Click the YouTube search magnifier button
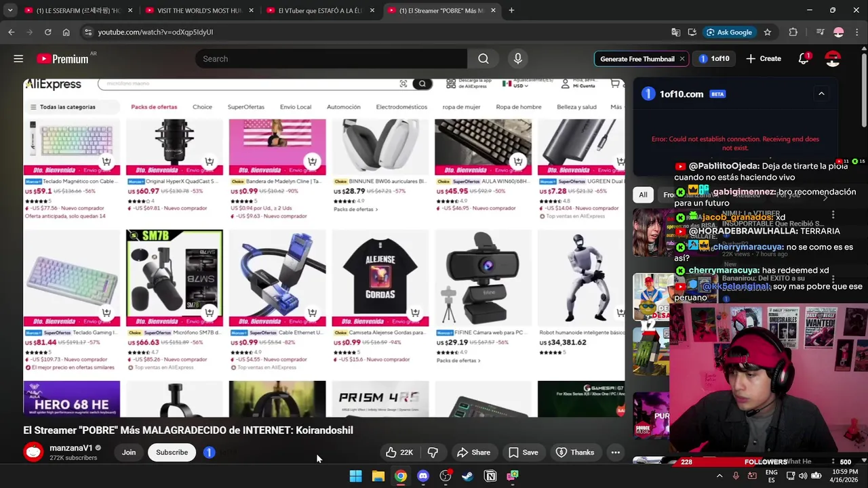The width and height of the screenshot is (868, 488). 484,59
